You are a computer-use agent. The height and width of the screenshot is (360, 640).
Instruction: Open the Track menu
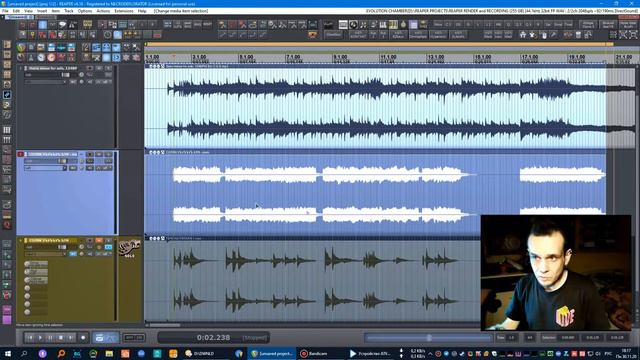tap(69, 11)
